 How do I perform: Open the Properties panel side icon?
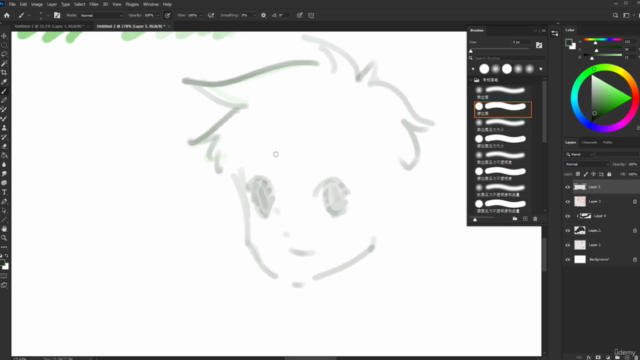554,34
